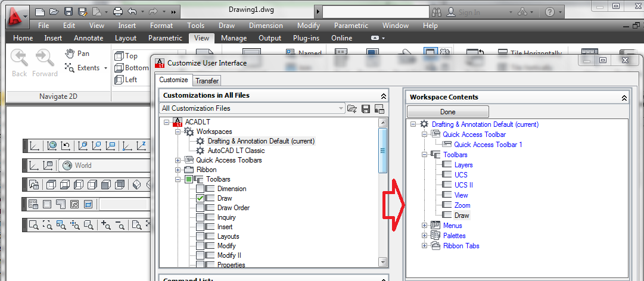Click the save customization file disk icon
Viewport: 644px width, 281px height.
pos(366,109)
